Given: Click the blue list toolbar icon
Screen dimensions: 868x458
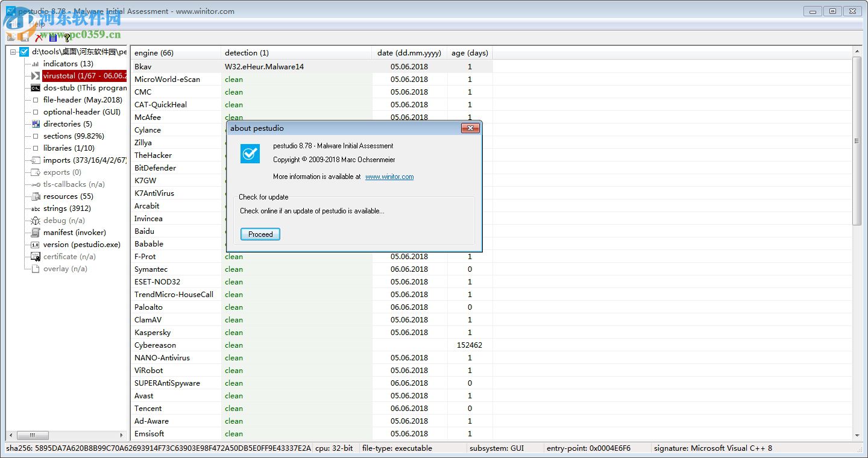Looking at the screenshot, I should [53, 37].
